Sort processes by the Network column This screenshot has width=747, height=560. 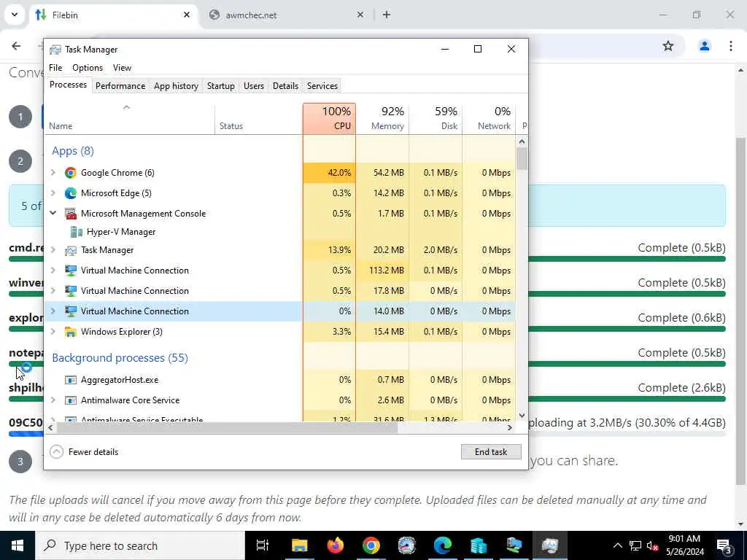click(489, 119)
